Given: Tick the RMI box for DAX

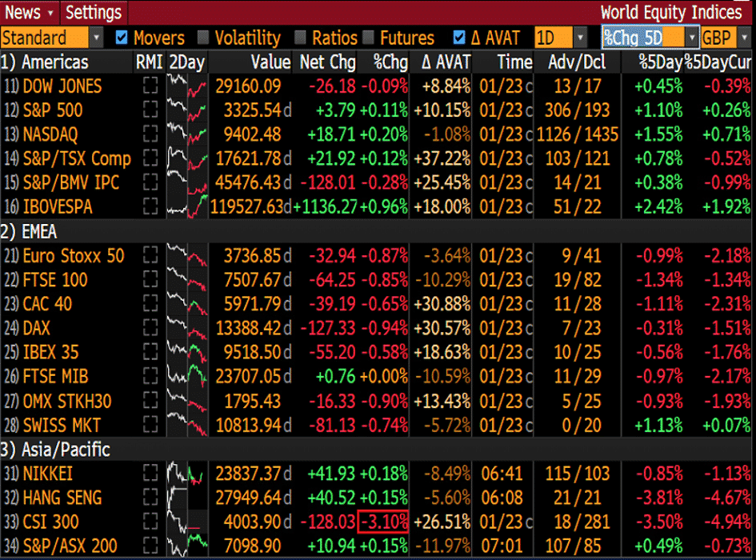Looking at the screenshot, I should [150, 328].
